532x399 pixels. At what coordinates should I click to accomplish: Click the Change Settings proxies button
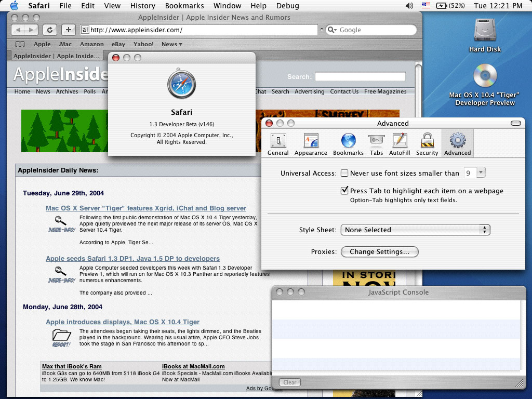coord(379,252)
